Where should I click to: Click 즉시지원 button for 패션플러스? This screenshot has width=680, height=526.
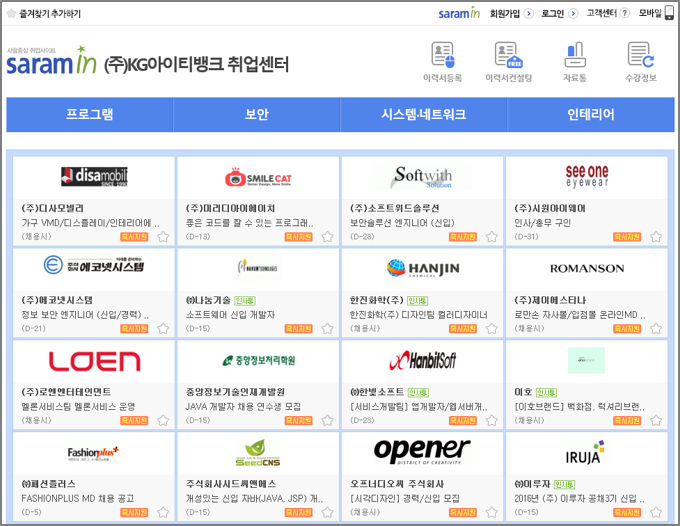tap(134, 513)
